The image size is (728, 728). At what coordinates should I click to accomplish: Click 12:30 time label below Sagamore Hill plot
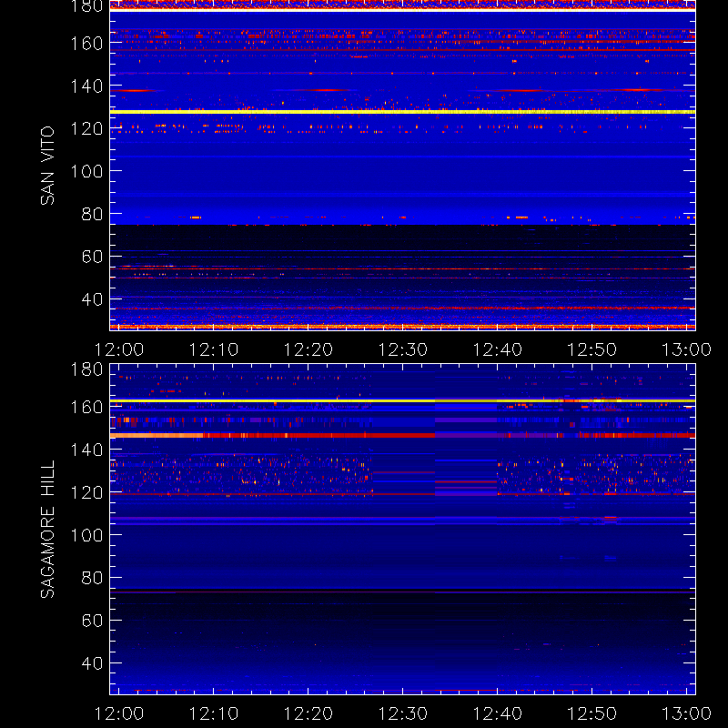pos(402,713)
